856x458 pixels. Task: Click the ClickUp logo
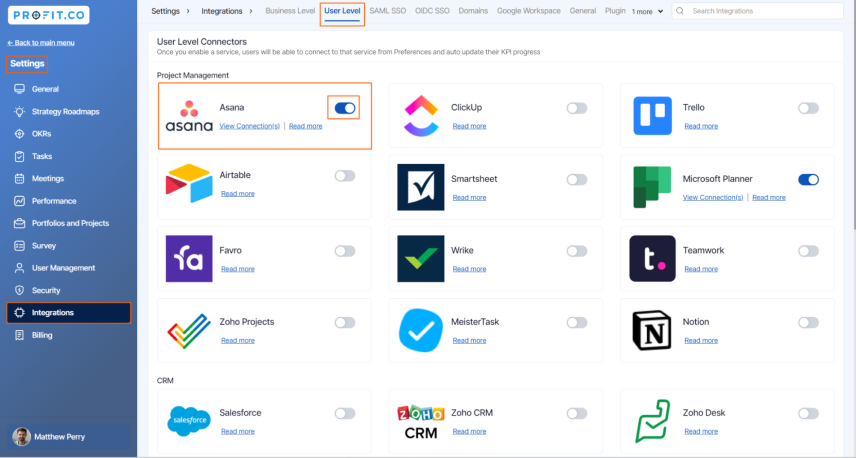pyautogui.click(x=421, y=116)
